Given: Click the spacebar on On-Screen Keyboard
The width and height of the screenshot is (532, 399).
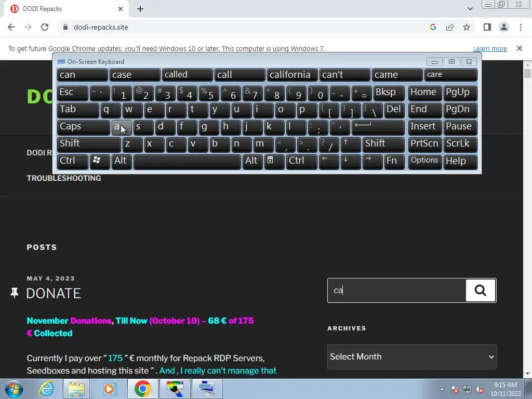Looking at the screenshot, I should click(187, 162).
